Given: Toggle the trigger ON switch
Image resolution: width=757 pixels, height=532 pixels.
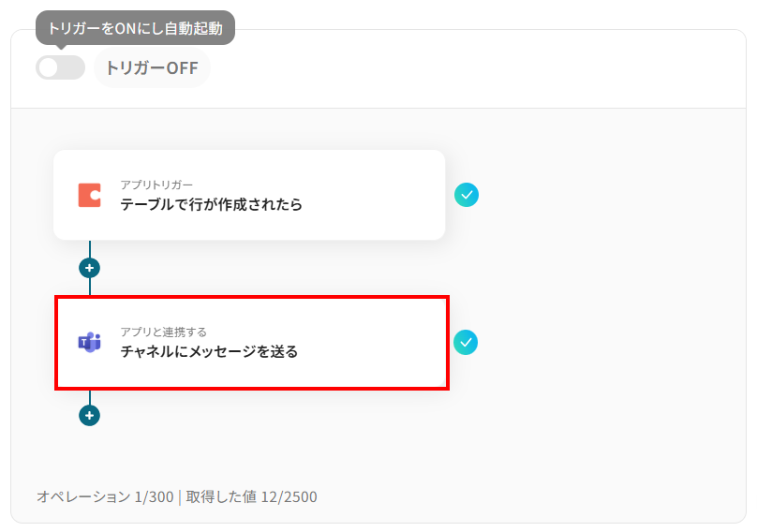Looking at the screenshot, I should [60, 67].
